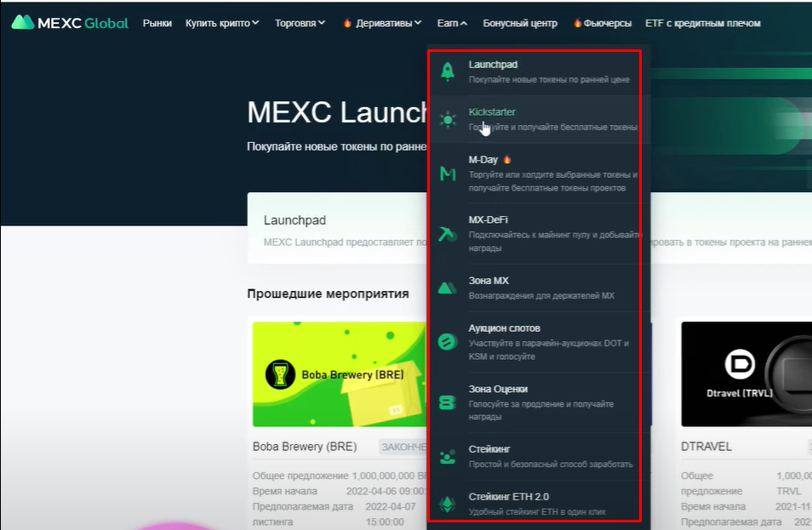Click the Boba Brewery (BRE) banner
Image resolution: width=812 pixels, height=530 pixels.
340,374
